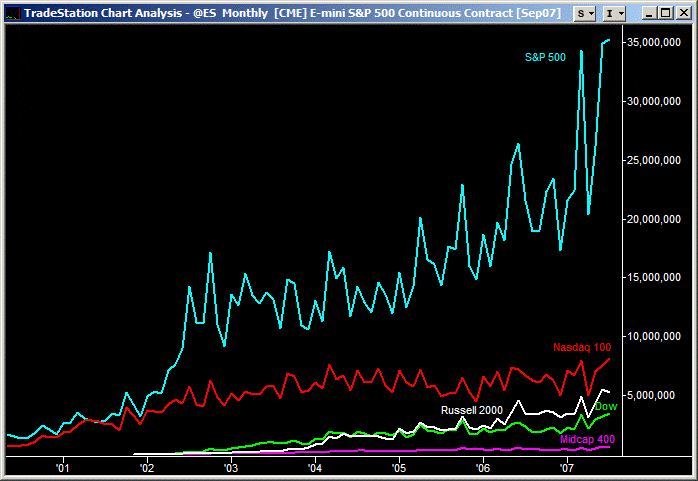698x481 pixels.
Task: Click the 35,000,000 price axis value
Action: (653, 42)
